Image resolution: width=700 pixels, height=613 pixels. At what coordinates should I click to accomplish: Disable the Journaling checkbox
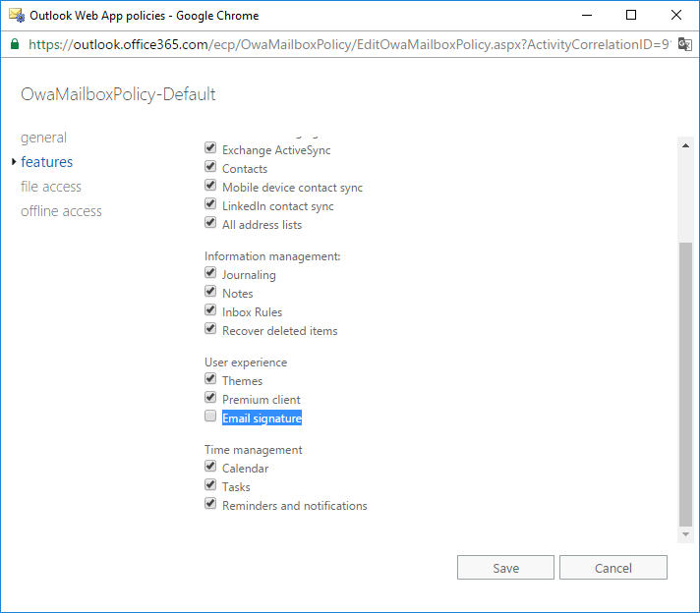210,274
